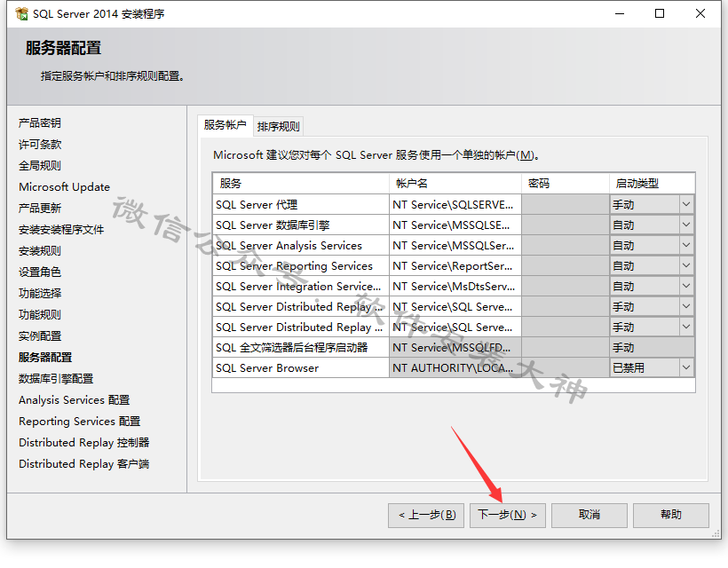
Task: Open startup type dropdown for Analysis Services
Action: [x=686, y=245]
